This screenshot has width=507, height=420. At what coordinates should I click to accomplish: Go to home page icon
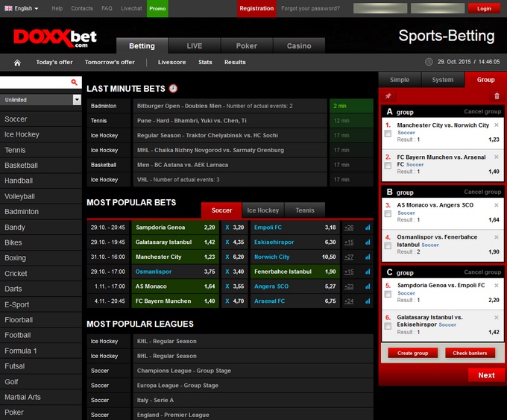point(17,63)
